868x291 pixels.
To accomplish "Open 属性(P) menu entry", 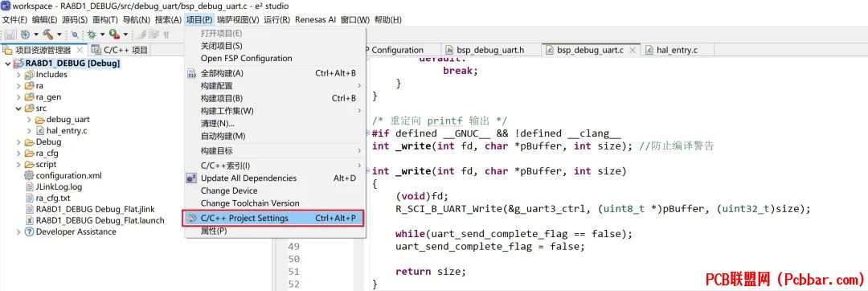I will [x=275, y=232].
